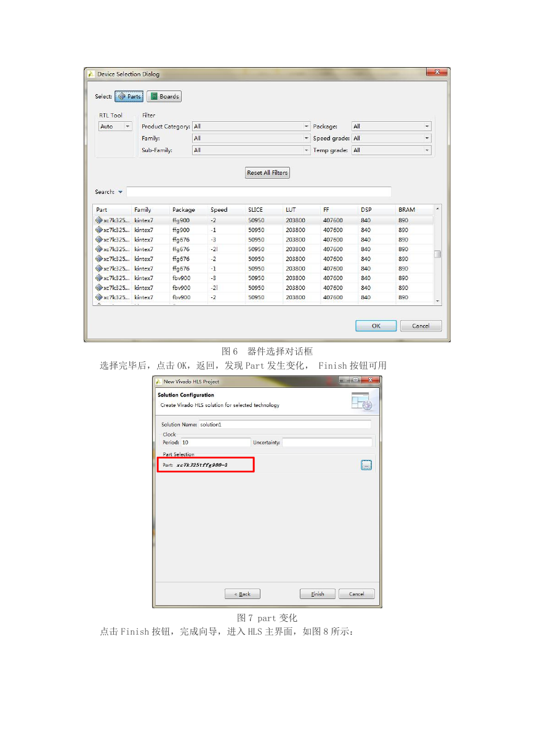Sort parts by the FF column header
Image resolution: width=535 pixels, height=756 pixels.
339,210
